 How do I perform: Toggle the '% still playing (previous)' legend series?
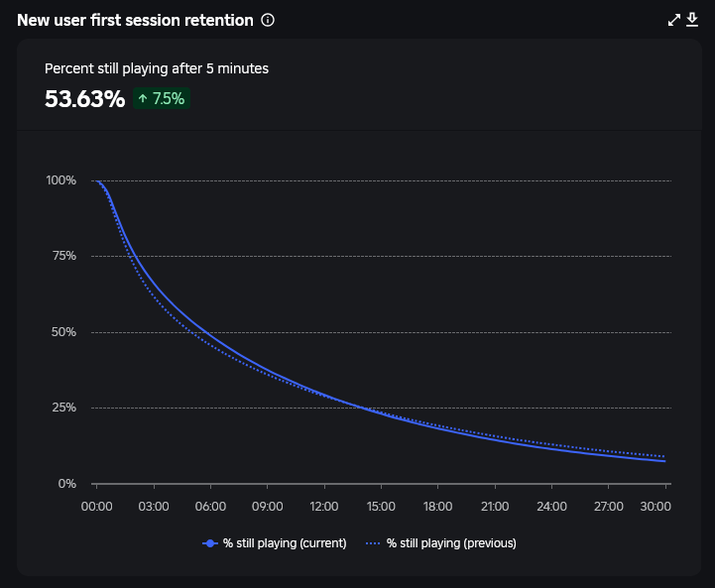(x=450, y=543)
